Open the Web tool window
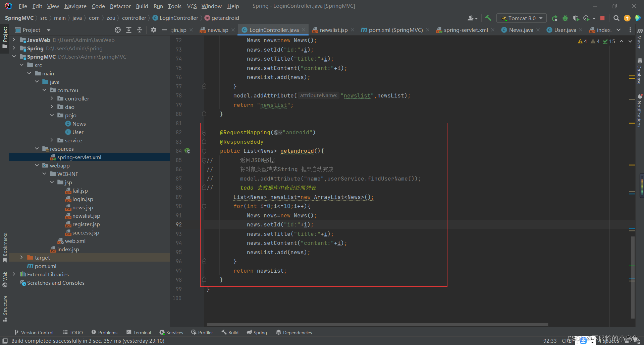This screenshot has height=345, width=644. click(x=5, y=279)
